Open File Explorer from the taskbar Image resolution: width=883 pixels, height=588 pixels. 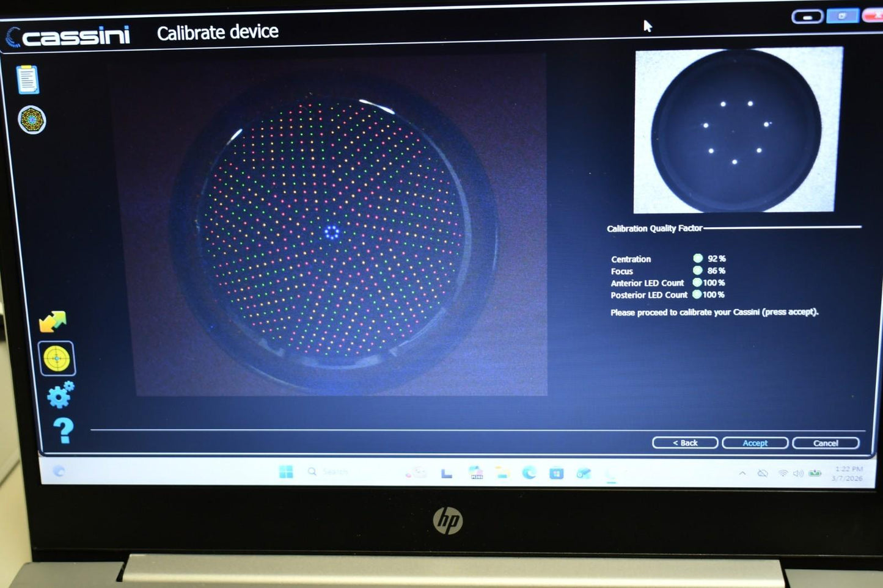[502, 473]
